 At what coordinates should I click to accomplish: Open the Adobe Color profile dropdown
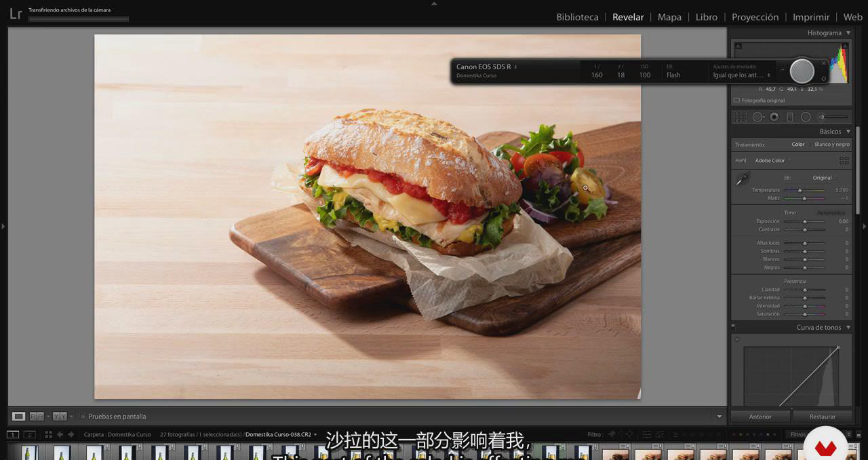pyautogui.click(x=772, y=161)
